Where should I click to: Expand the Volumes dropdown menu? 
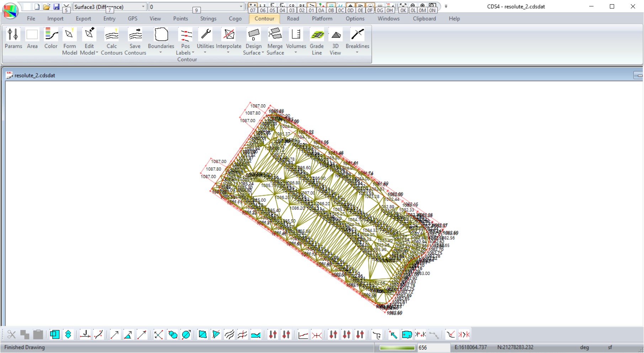click(296, 52)
